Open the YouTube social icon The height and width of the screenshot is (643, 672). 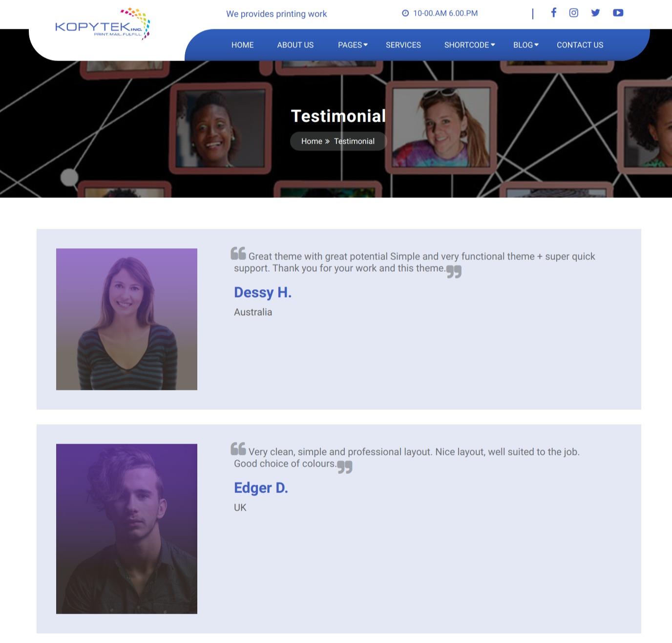click(x=618, y=13)
